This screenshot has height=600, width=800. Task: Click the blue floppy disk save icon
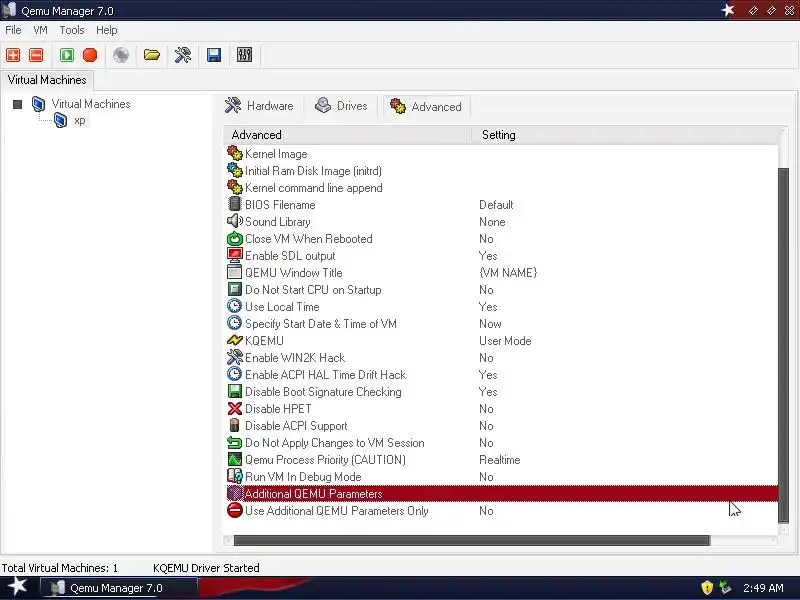(x=214, y=55)
